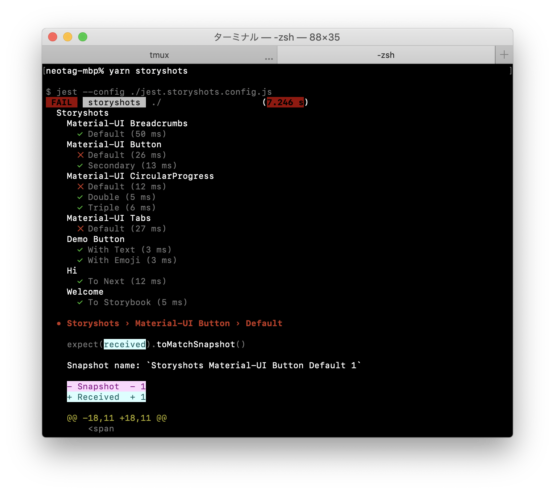Click 'Material-UI Button' heading

[x=114, y=144]
